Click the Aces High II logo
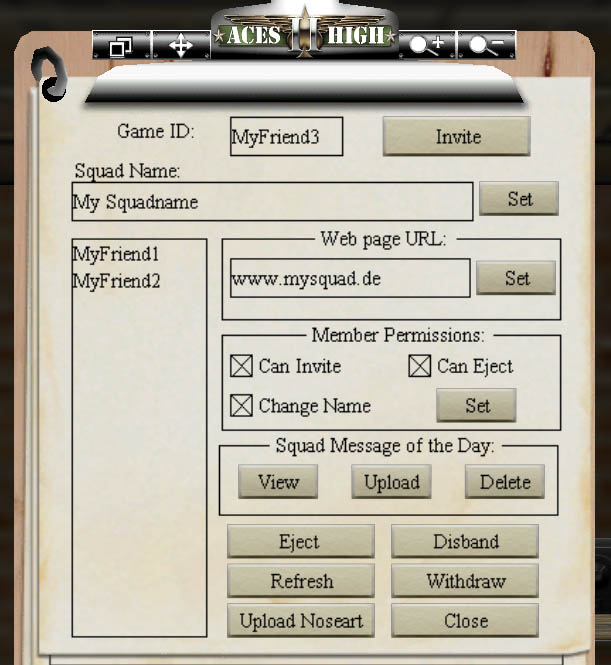 pyautogui.click(x=304, y=34)
